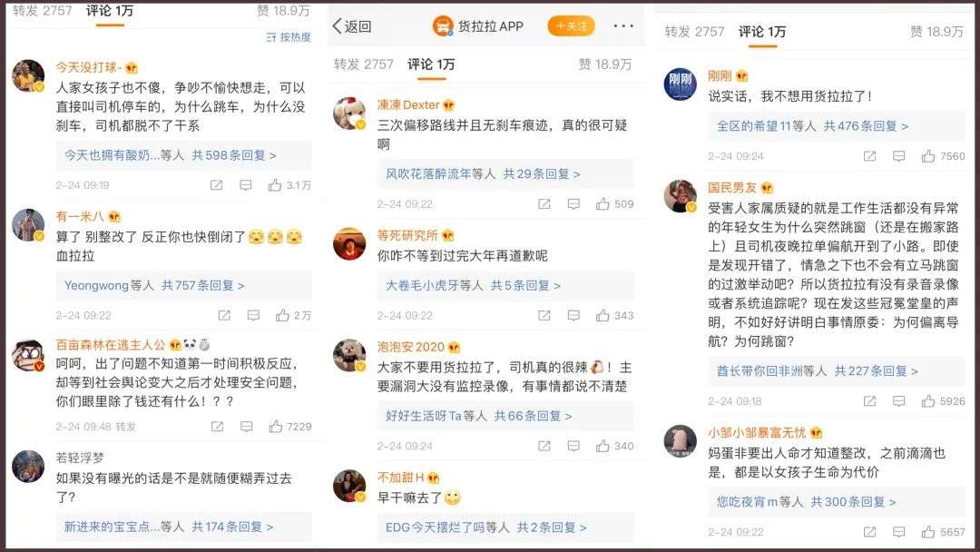Viewport: 980px width, 552px height.
Task: Open the username link 不加甜H
Action: 400,478
